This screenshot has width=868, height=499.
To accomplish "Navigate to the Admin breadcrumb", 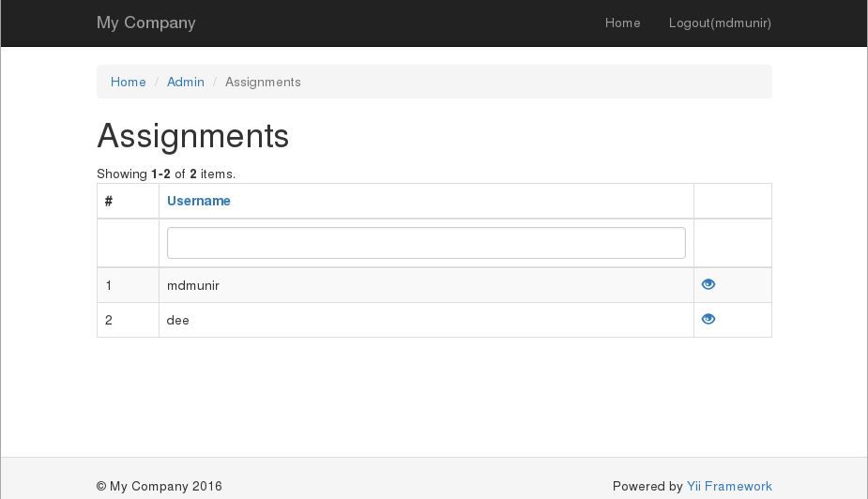I will pyautogui.click(x=186, y=82).
